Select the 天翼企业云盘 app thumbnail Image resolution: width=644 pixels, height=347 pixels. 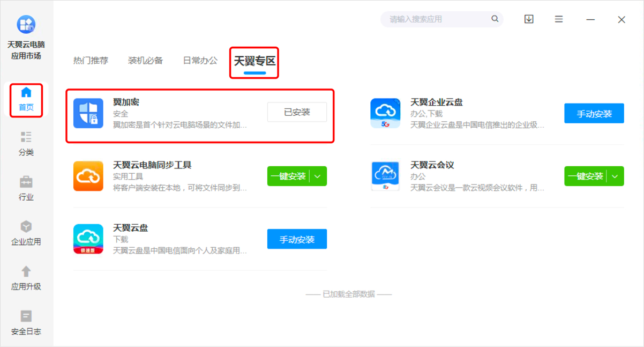(385, 113)
